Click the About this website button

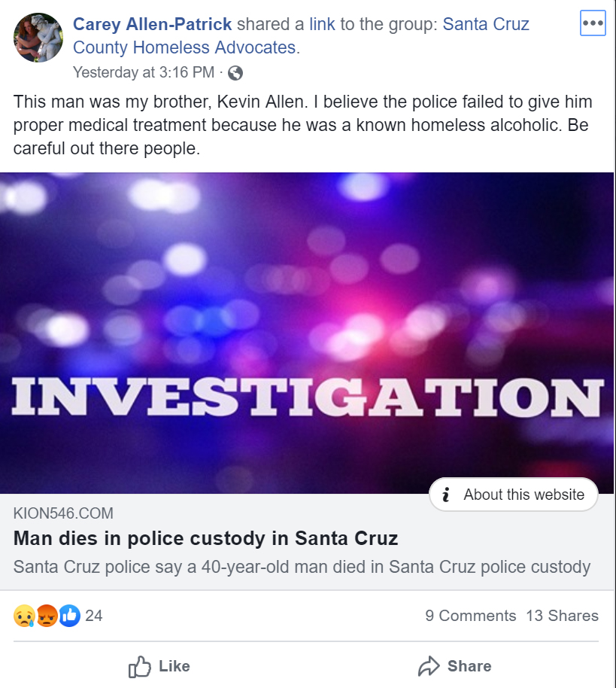click(513, 495)
